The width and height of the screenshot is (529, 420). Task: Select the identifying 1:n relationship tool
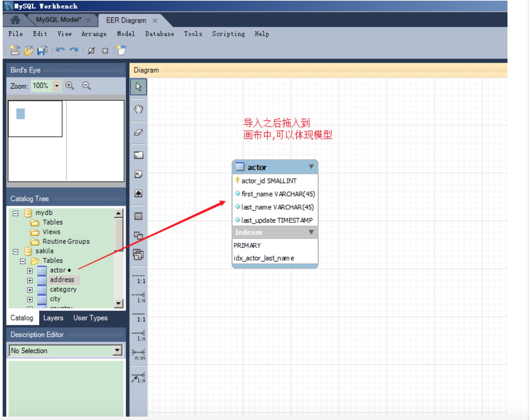pos(139,336)
